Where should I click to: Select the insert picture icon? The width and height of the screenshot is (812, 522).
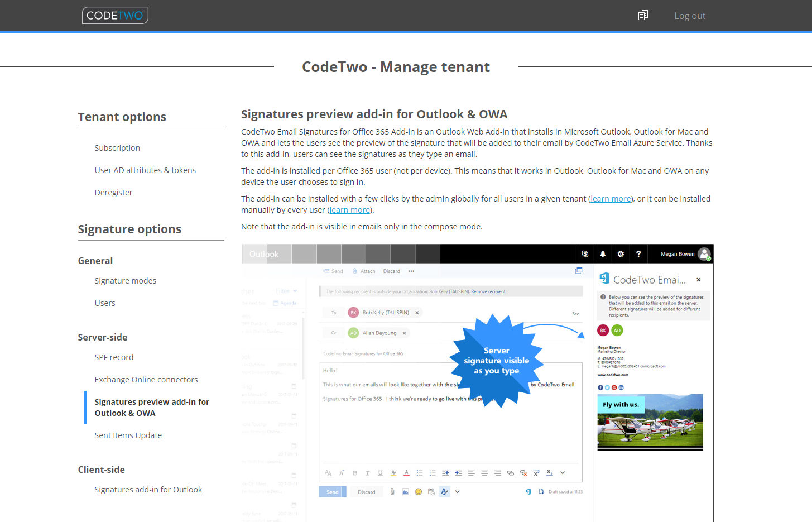click(x=405, y=491)
